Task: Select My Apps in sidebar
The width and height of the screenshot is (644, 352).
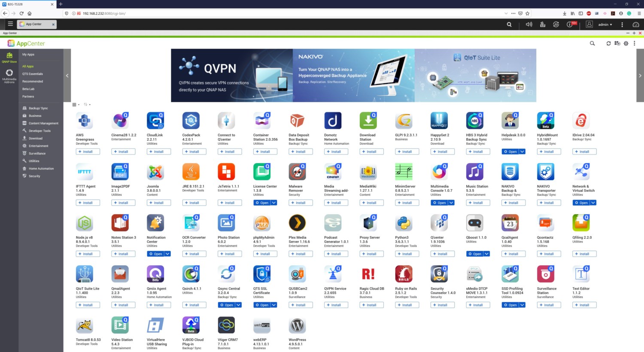Action: coord(28,55)
